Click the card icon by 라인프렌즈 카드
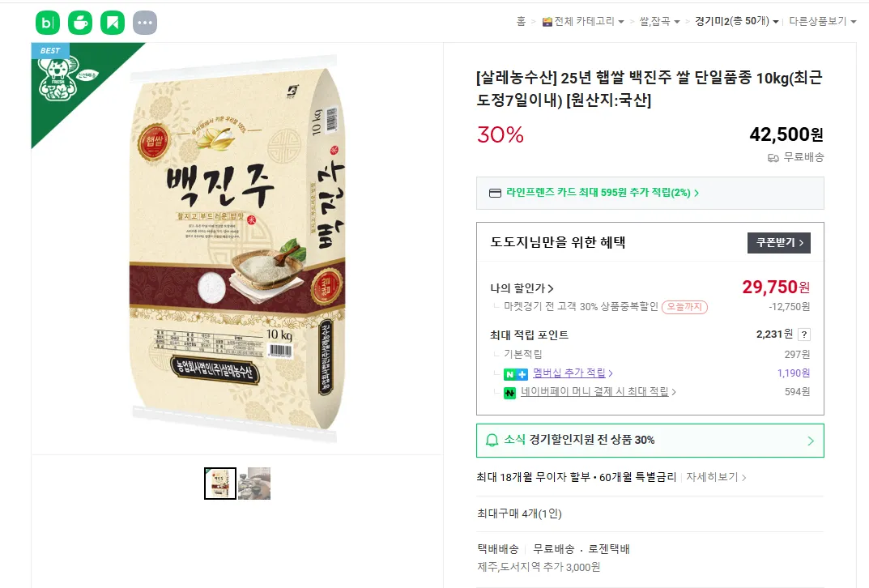 (x=496, y=193)
